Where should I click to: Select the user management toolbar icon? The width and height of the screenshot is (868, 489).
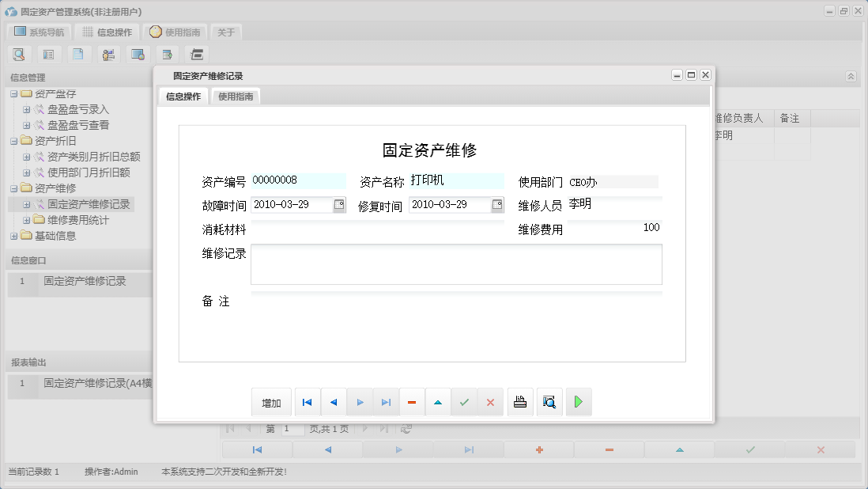click(108, 54)
